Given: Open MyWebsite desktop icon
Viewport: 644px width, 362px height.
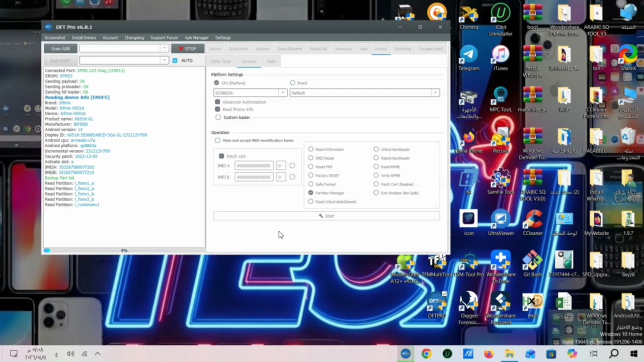Looking at the screenshot, I should tap(596, 224).
